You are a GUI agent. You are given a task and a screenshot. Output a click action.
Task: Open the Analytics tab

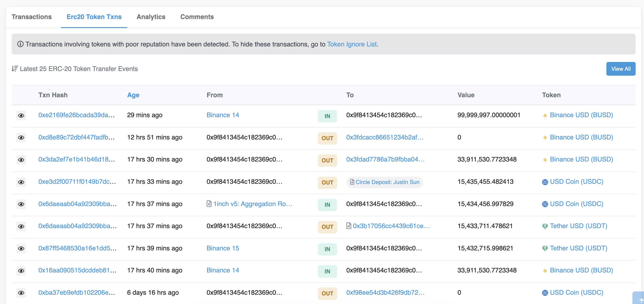coord(151,17)
